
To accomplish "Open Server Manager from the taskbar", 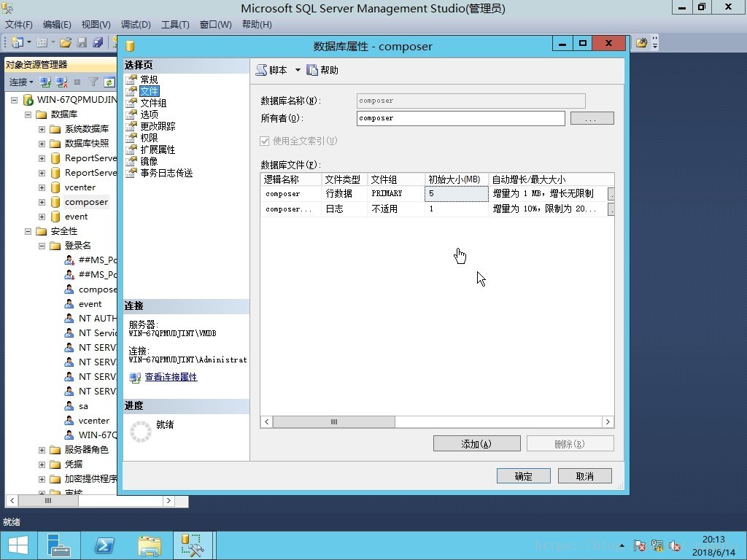I will (58, 545).
